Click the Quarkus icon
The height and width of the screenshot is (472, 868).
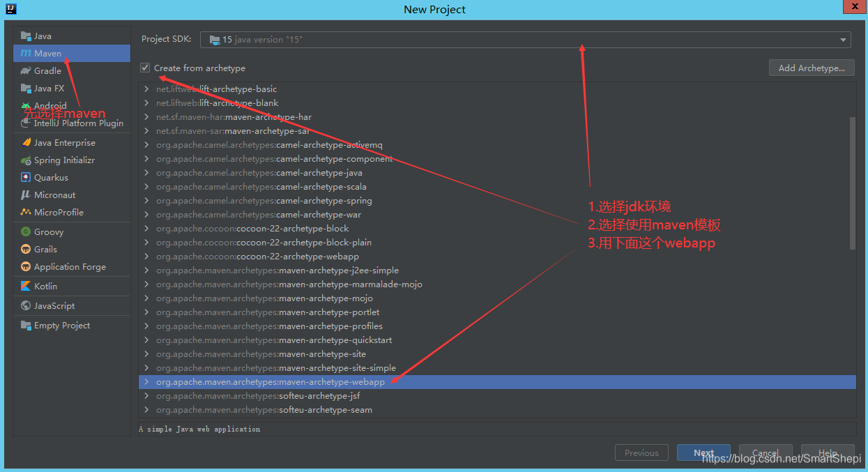26,177
